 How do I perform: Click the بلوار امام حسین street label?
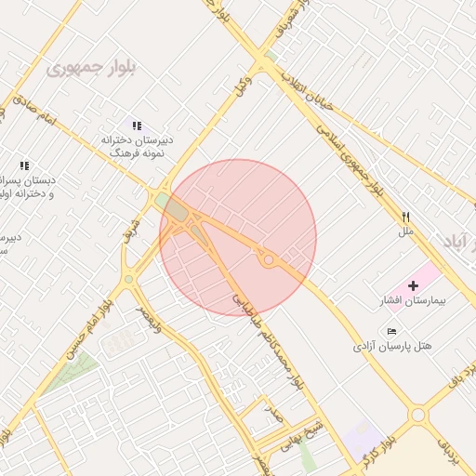90,329
